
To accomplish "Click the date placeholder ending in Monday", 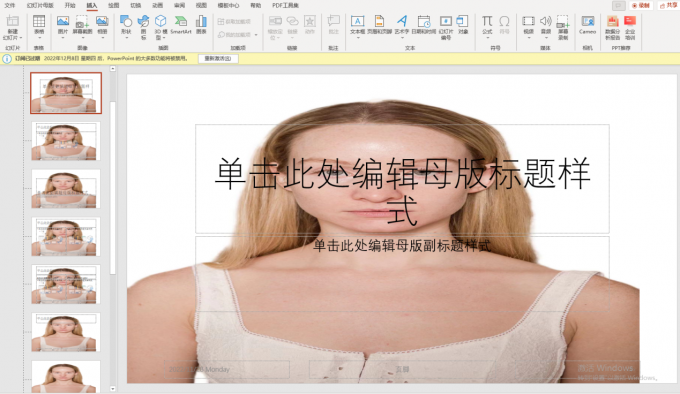I will tap(226, 369).
